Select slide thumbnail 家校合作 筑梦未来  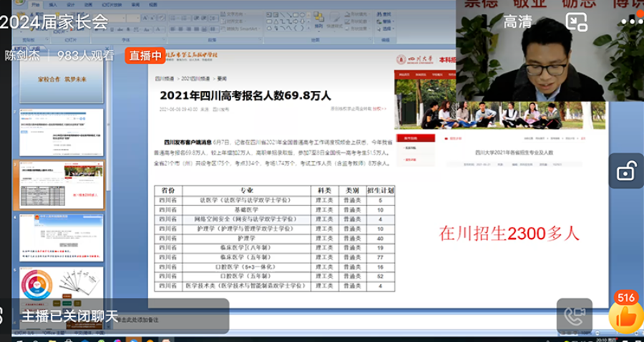coord(62,79)
